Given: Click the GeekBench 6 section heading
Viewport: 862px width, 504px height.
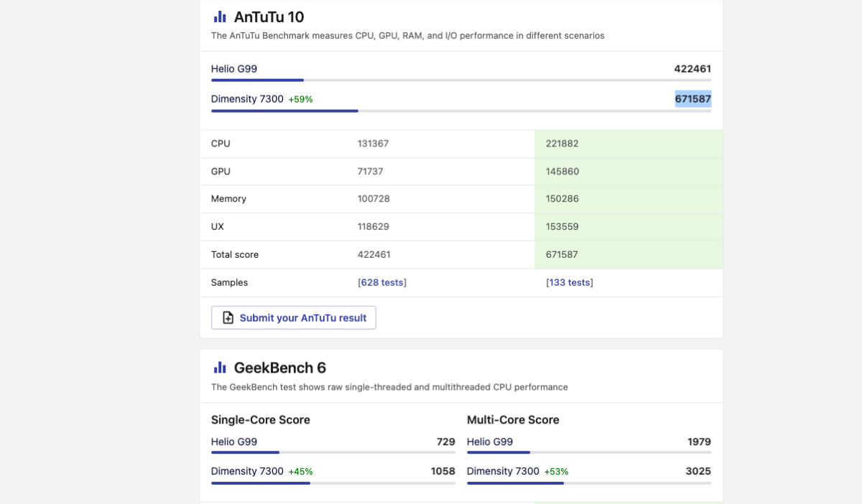Looking at the screenshot, I should [279, 368].
